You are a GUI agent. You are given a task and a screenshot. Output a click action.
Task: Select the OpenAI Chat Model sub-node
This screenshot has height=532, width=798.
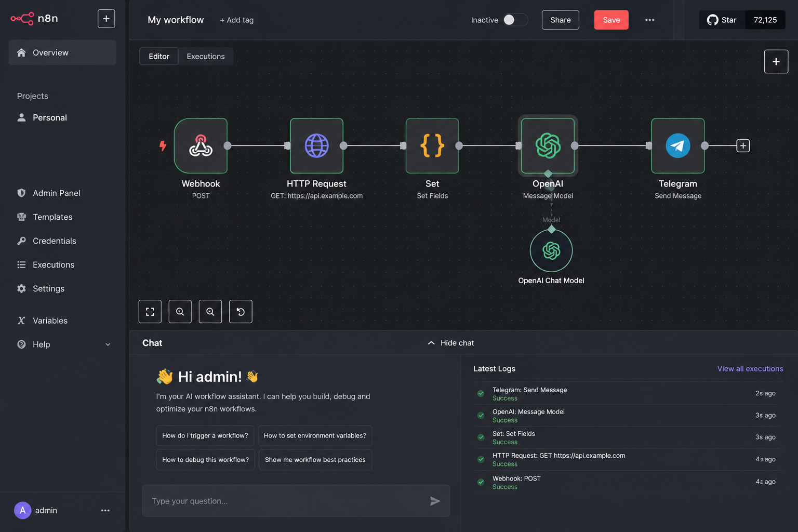click(551, 250)
